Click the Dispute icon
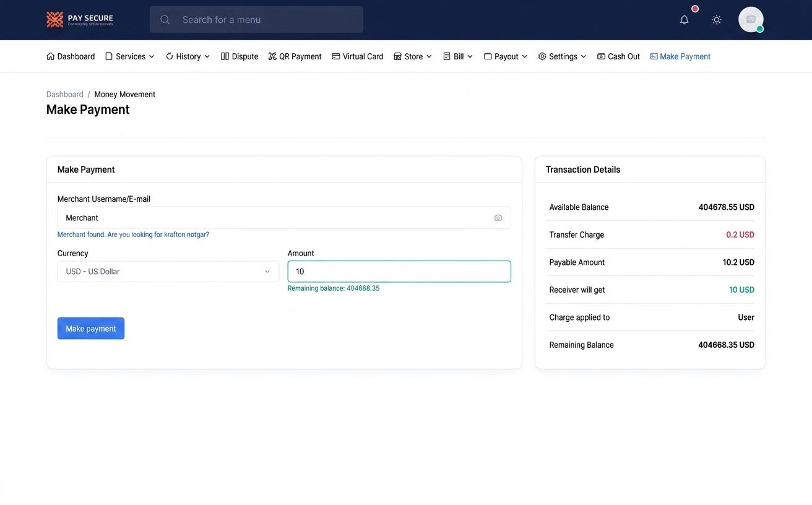Viewport: 812px width, 505px height. pos(225,56)
